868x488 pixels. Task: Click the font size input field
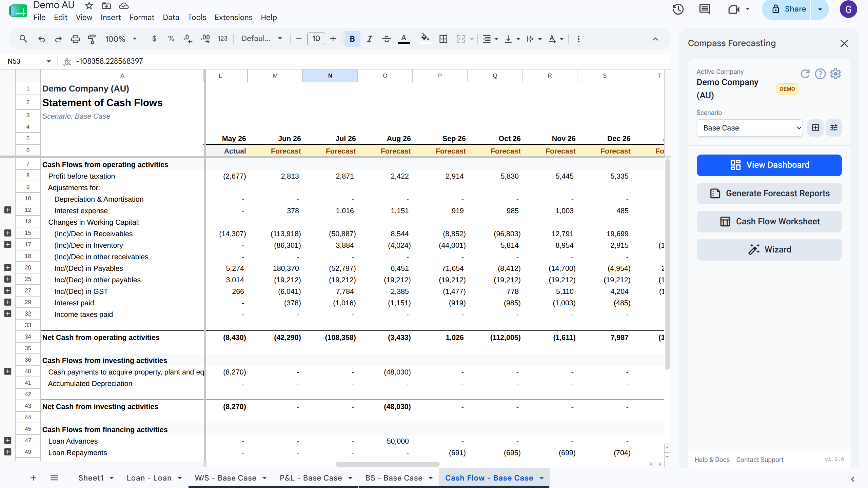316,39
